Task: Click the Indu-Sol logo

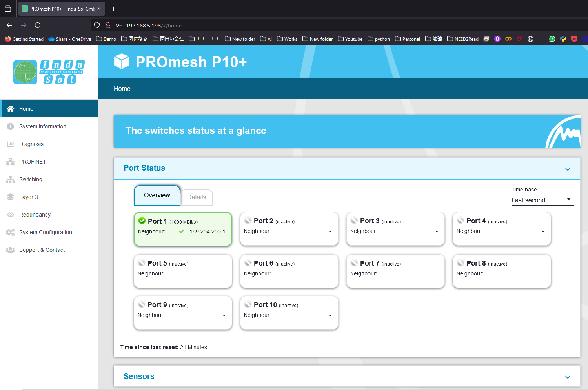Action: (x=49, y=72)
